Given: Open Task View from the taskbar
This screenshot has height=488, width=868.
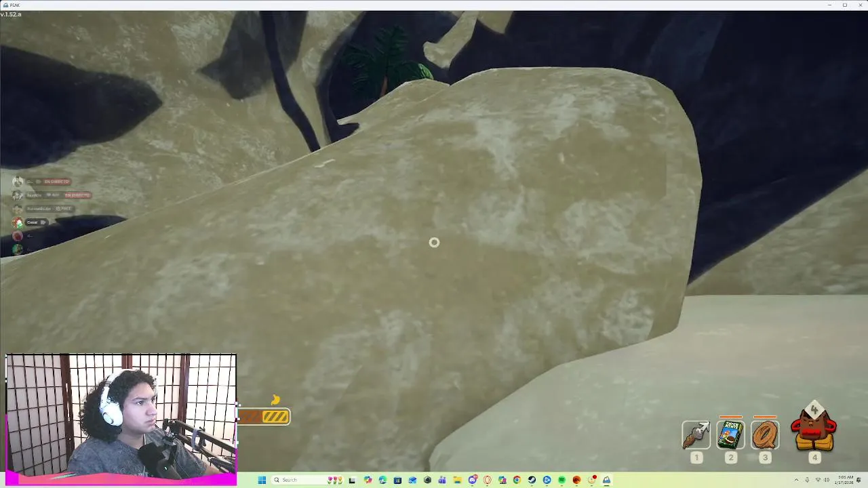Looking at the screenshot, I should 353,480.
